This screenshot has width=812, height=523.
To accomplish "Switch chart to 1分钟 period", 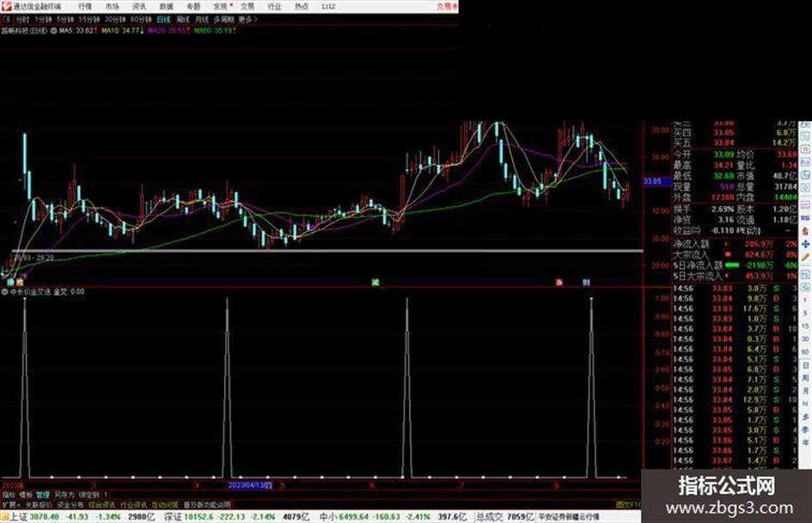I will [43, 19].
